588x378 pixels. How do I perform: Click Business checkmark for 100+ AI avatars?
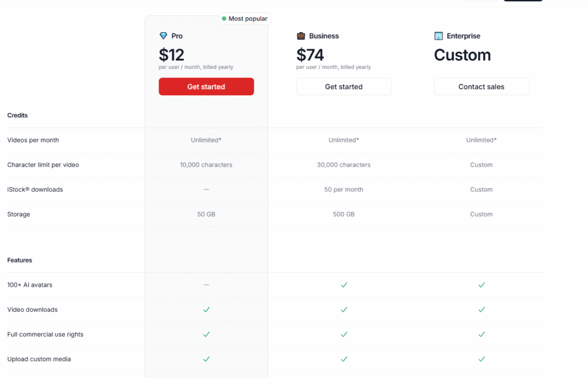[344, 285]
